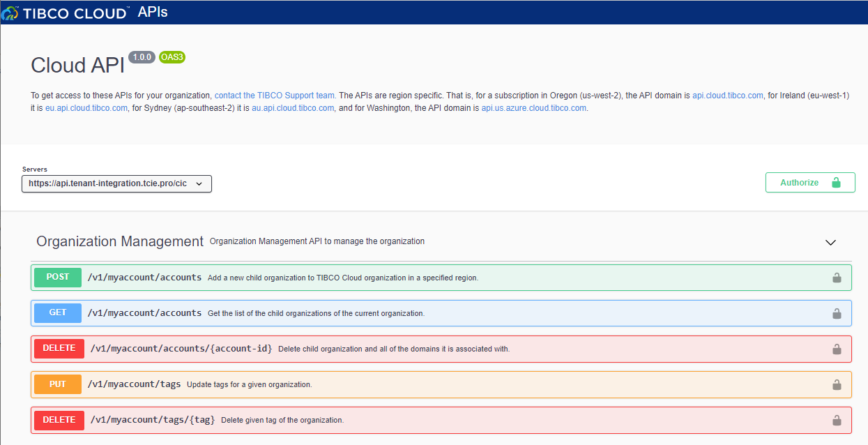Image resolution: width=868 pixels, height=445 pixels.
Task: Click the Authorize button
Action: (x=809, y=183)
